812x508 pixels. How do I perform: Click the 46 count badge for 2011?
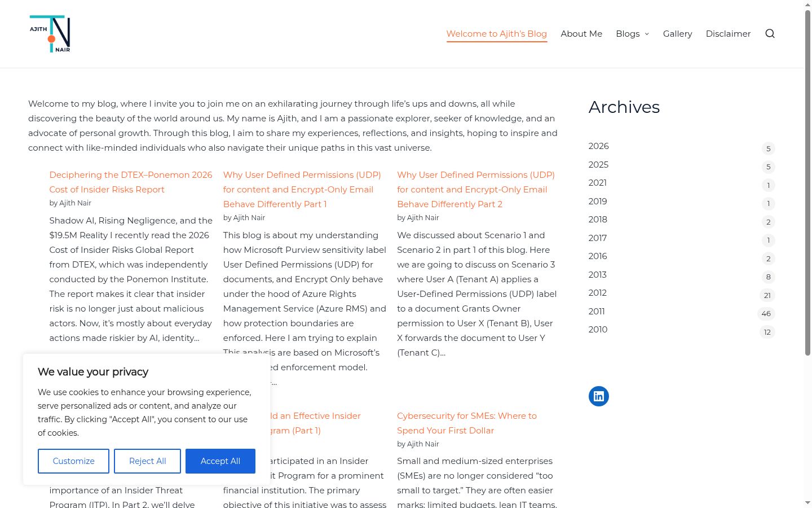point(766,314)
